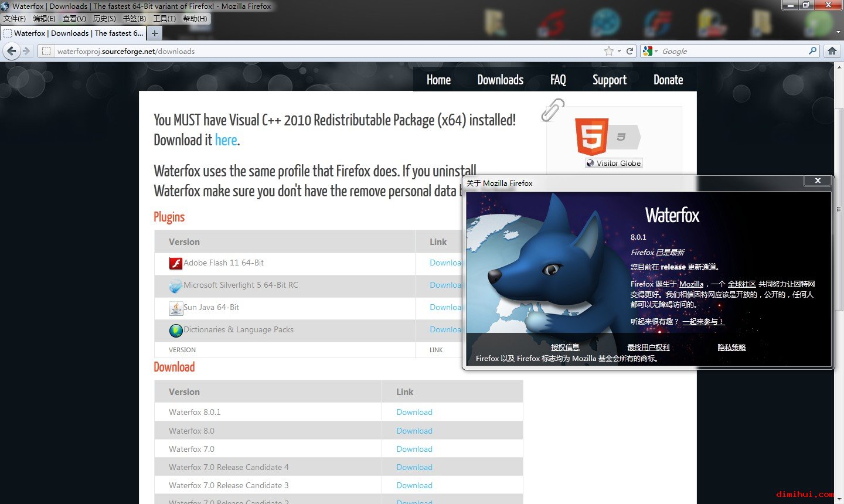Open the 工具(T) menu
This screenshot has width=844, height=504.
tap(165, 19)
